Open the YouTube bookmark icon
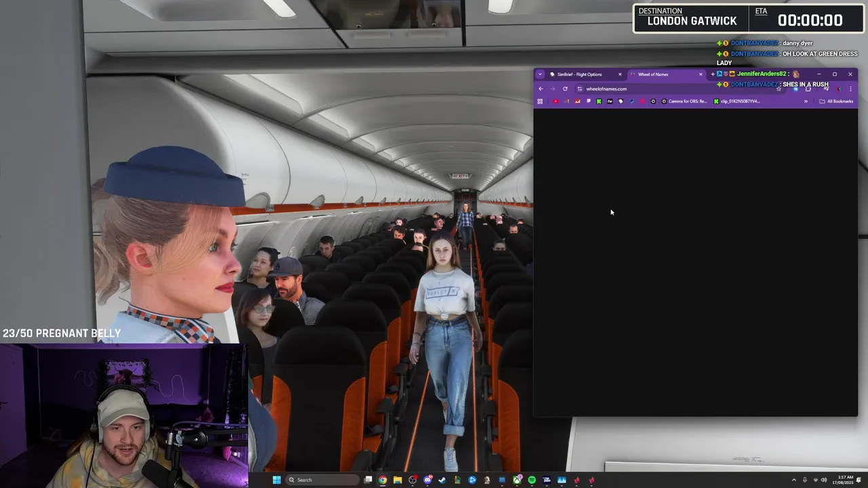868x488 pixels. point(556,101)
